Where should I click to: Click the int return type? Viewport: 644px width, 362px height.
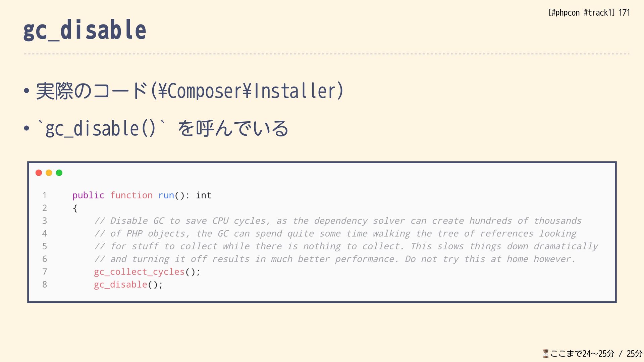tap(204, 195)
